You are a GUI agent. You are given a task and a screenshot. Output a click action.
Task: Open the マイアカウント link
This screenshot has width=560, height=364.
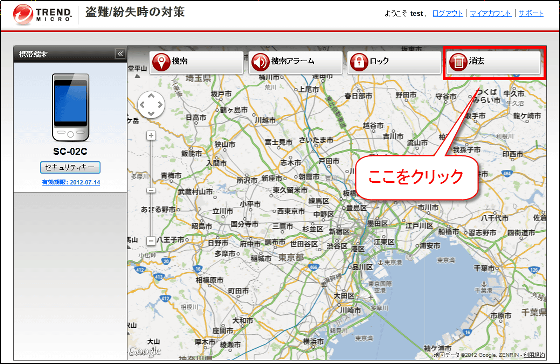[491, 14]
